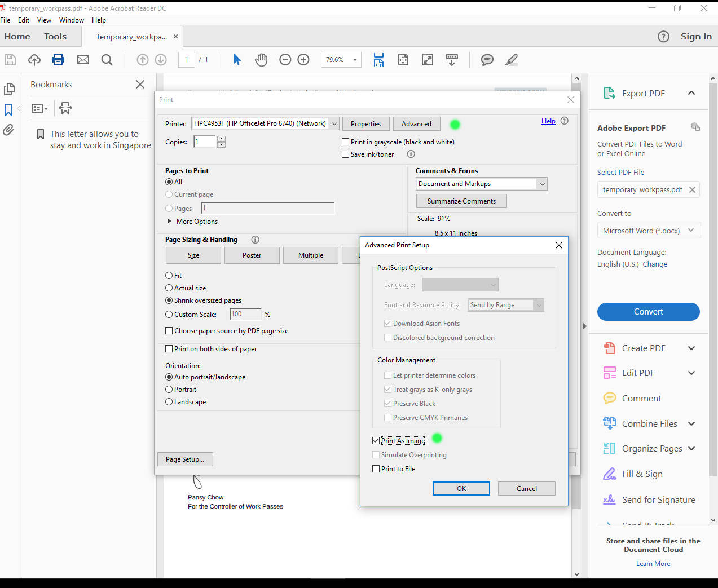The width and height of the screenshot is (718, 588).
Task: Click the upload to cloud icon
Action: click(x=34, y=60)
